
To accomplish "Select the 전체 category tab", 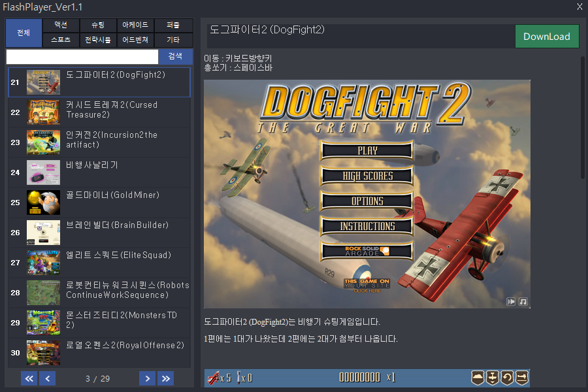I will pos(24,33).
